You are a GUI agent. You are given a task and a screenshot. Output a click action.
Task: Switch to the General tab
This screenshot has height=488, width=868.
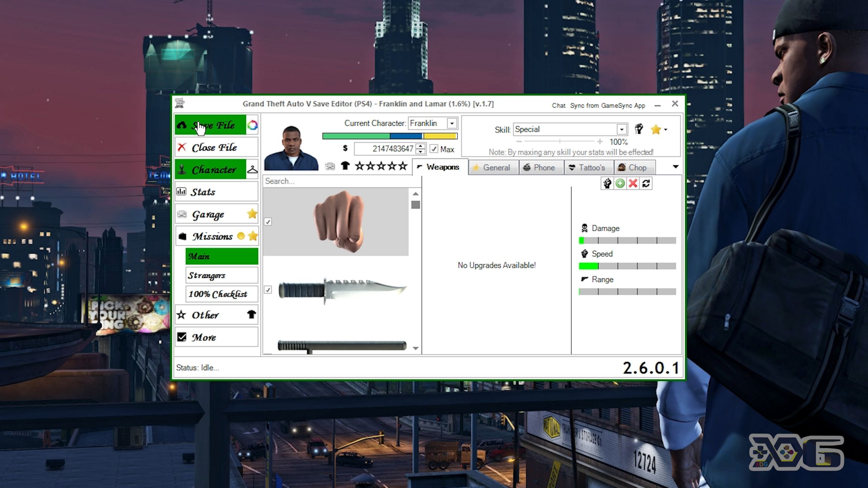(494, 168)
